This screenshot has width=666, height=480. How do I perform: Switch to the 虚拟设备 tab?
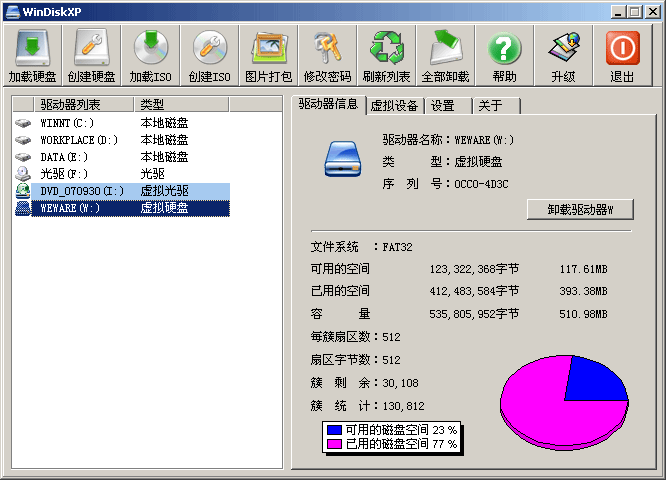394,106
